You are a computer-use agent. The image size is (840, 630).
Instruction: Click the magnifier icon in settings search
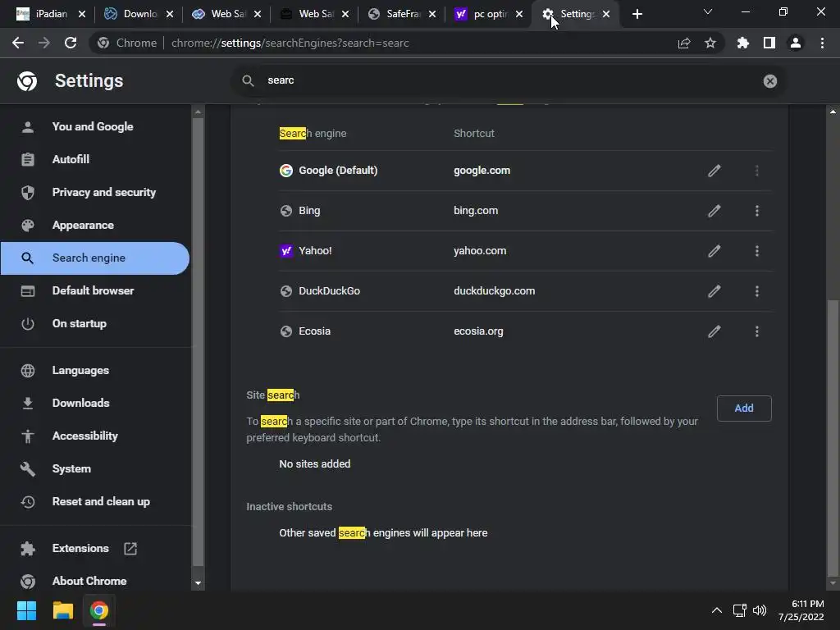pyautogui.click(x=248, y=80)
